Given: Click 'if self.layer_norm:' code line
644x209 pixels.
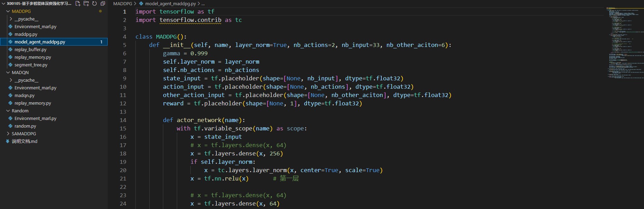Looking at the screenshot, I should click(223, 162).
